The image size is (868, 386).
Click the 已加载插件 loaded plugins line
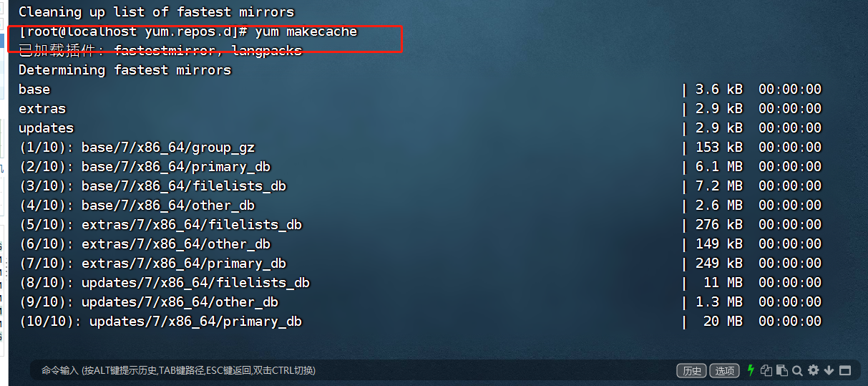160,51
